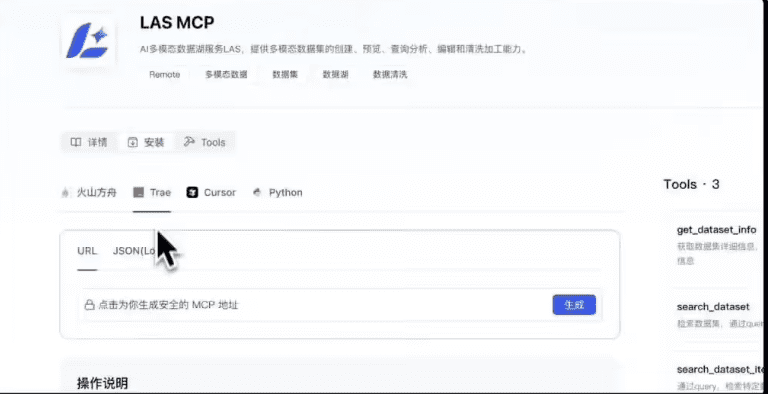Click the 操作说明 heading
Screen dimensions: 768x396
tap(102, 383)
